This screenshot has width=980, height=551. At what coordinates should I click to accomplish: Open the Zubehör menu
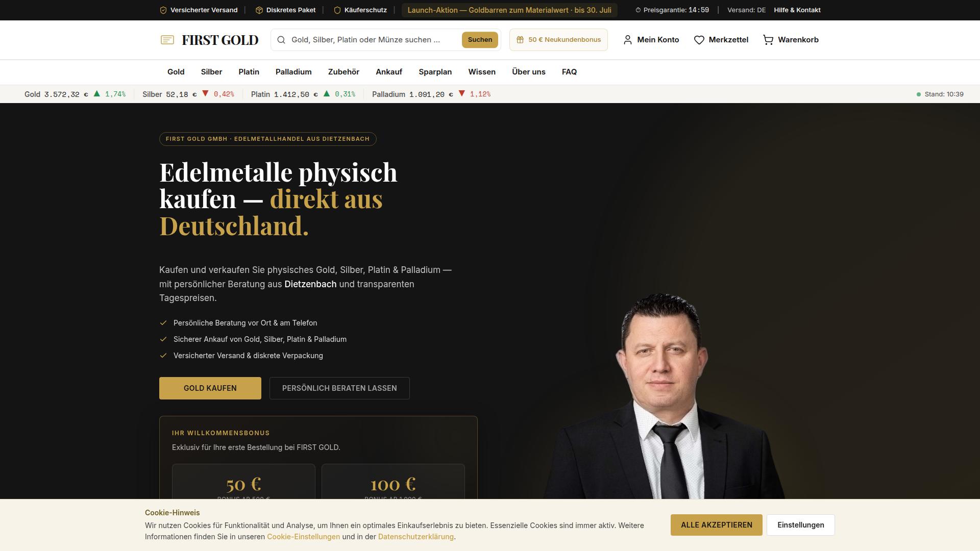pyautogui.click(x=344, y=72)
